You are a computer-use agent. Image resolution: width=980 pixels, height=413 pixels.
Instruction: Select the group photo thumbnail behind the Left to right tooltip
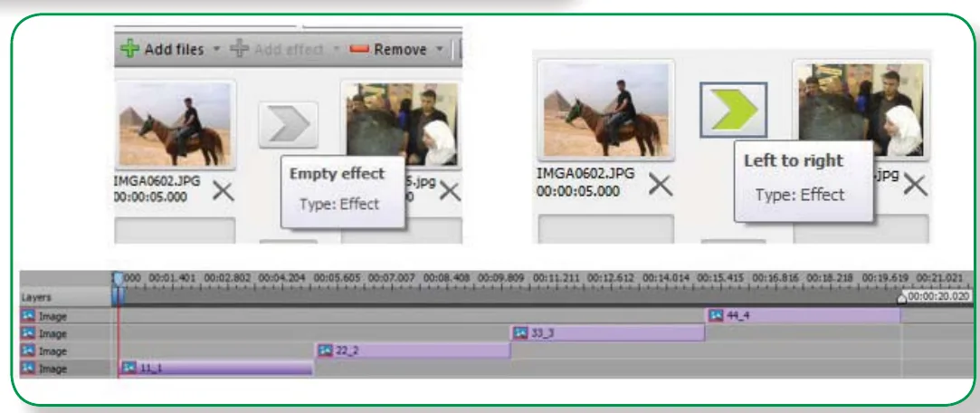[x=861, y=110]
